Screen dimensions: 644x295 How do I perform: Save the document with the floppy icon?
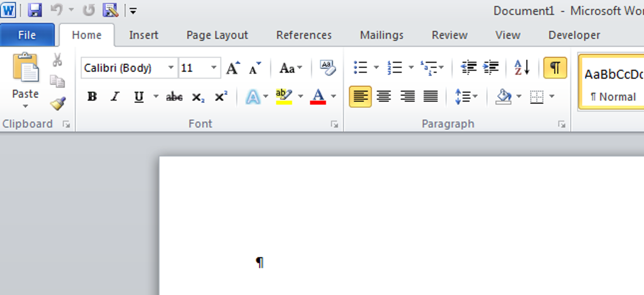34,10
